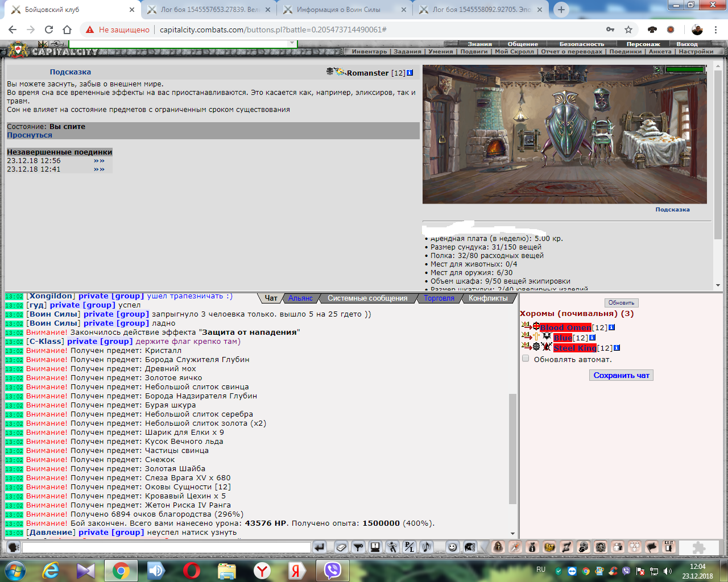Click the chat message input field

click(x=167, y=547)
